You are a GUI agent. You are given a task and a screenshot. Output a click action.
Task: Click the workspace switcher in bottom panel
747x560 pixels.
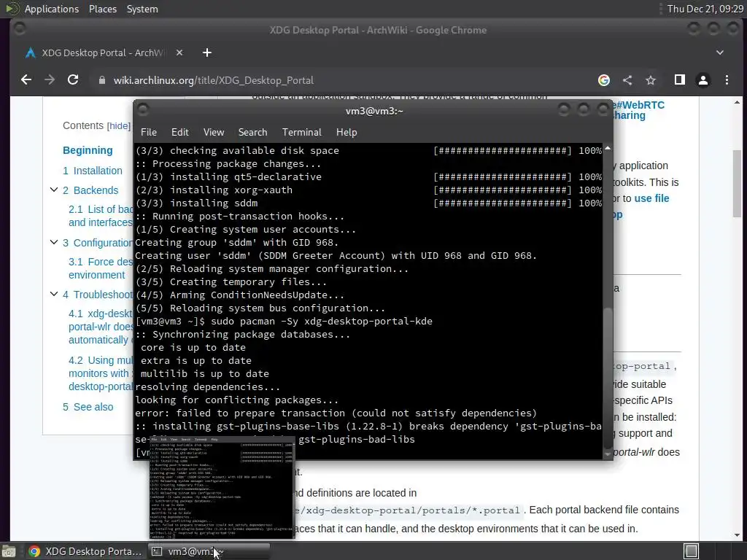(x=691, y=551)
